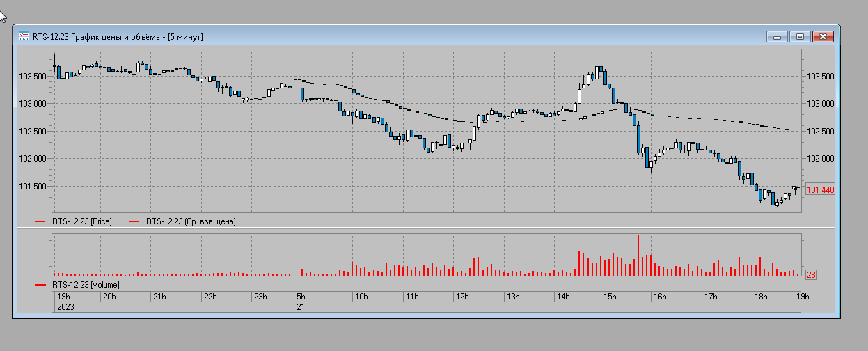This screenshot has width=868, height=351.
Task: Click the 18h time axis label
Action: click(x=761, y=297)
